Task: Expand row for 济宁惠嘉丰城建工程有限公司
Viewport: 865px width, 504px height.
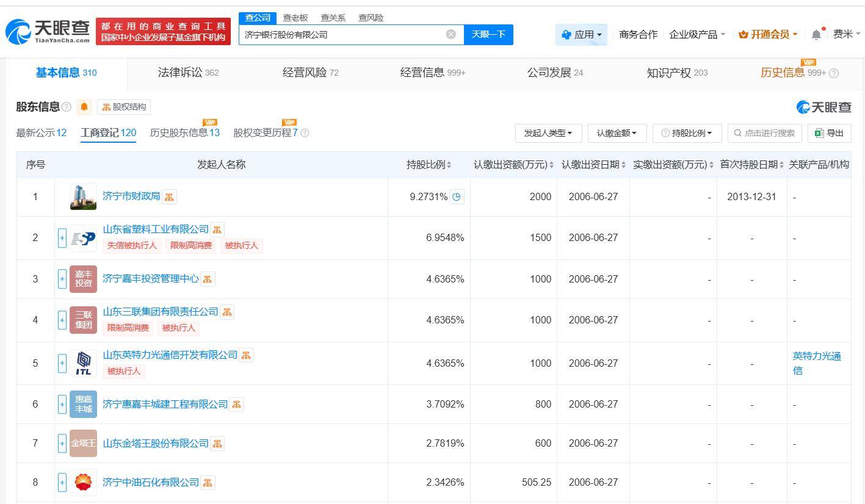Action: 62,404
